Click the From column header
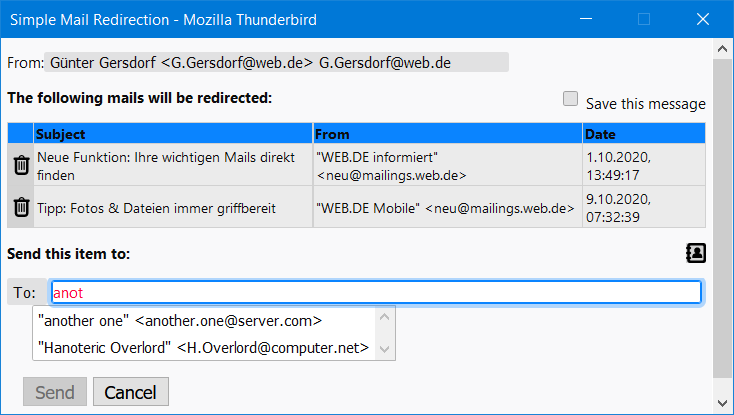 [448, 134]
